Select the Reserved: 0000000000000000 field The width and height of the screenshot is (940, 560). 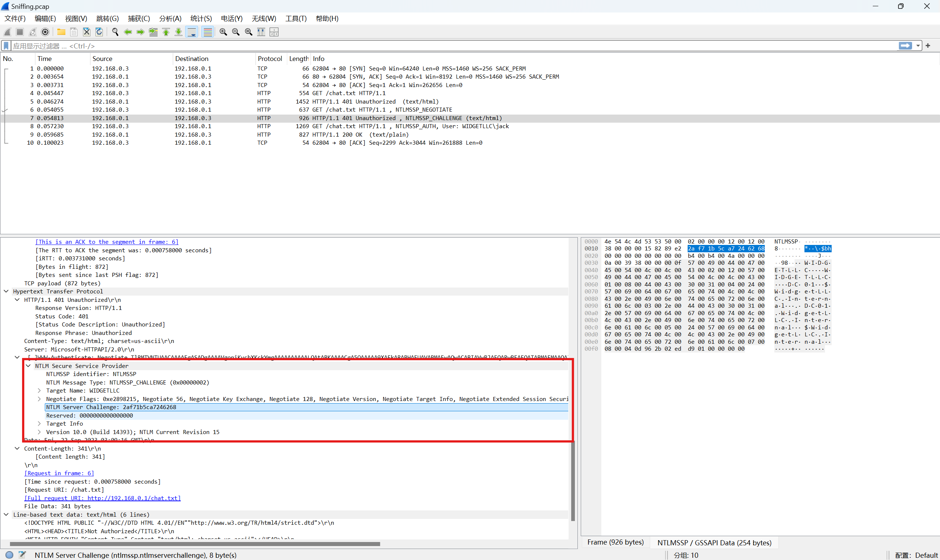306,415
